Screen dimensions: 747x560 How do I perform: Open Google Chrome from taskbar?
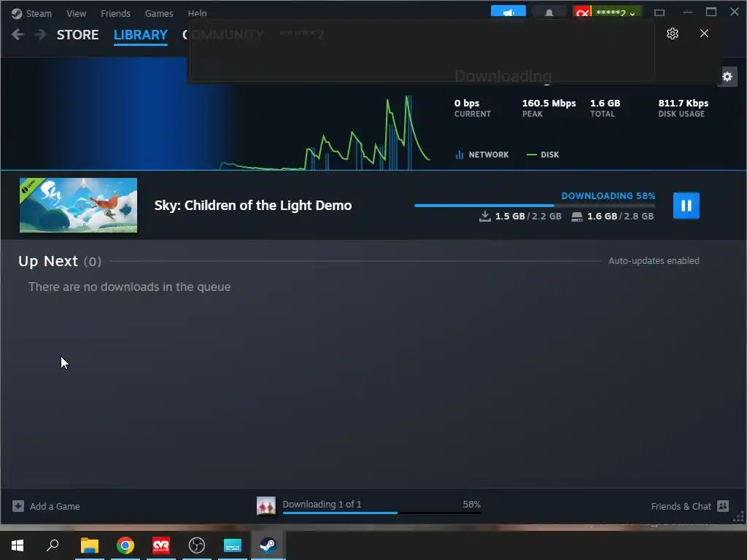point(125,545)
